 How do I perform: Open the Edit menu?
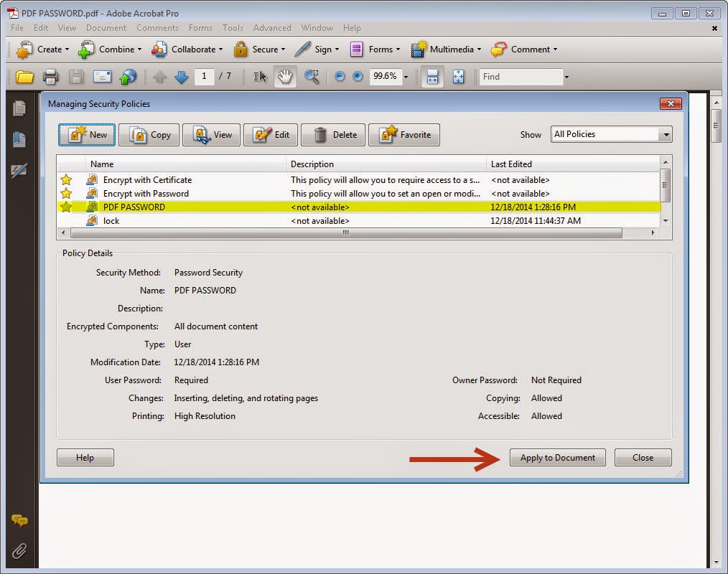coord(41,28)
